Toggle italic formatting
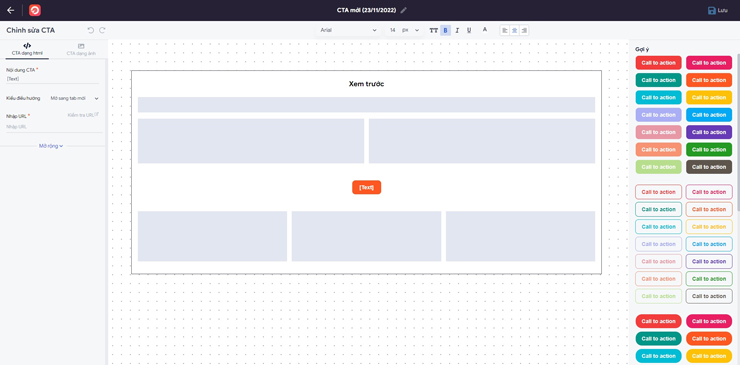This screenshot has width=740, height=365. (x=457, y=30)
